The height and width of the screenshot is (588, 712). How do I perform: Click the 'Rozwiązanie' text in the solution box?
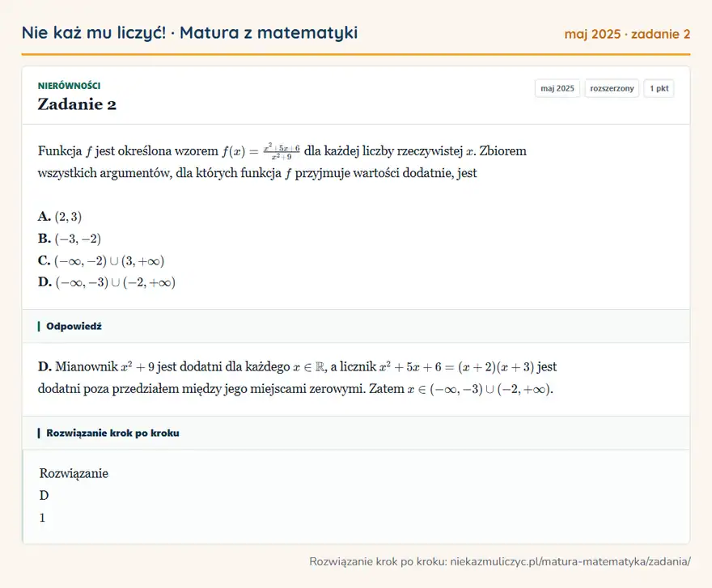point(74,473)
